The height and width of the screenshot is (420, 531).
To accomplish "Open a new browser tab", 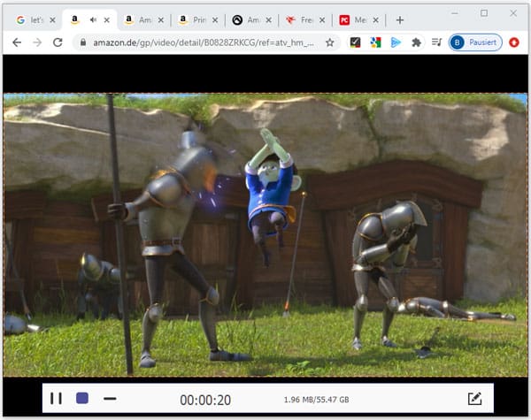I will (400, 20).
